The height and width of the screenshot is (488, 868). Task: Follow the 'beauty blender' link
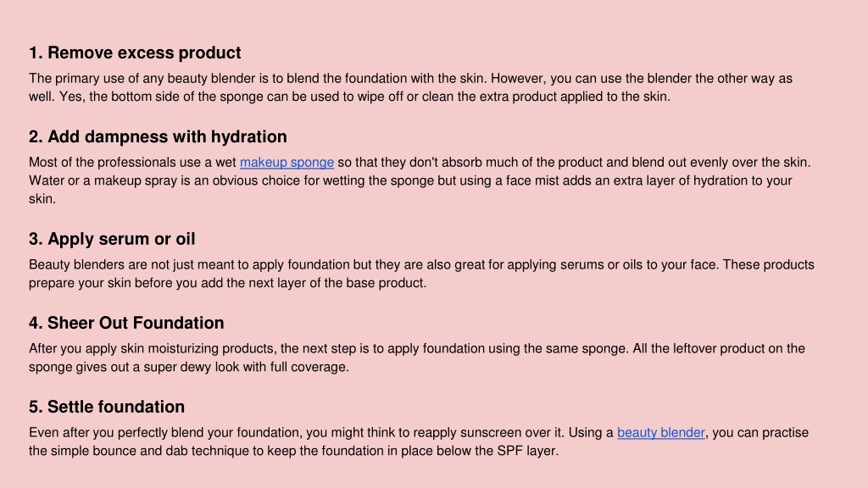tap(661, 433)
